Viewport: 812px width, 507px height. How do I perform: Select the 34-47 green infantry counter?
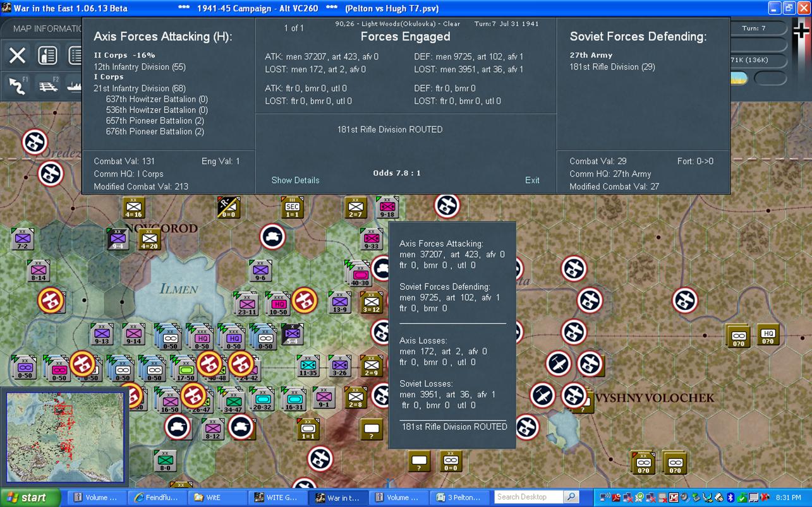tap(233, 400)
